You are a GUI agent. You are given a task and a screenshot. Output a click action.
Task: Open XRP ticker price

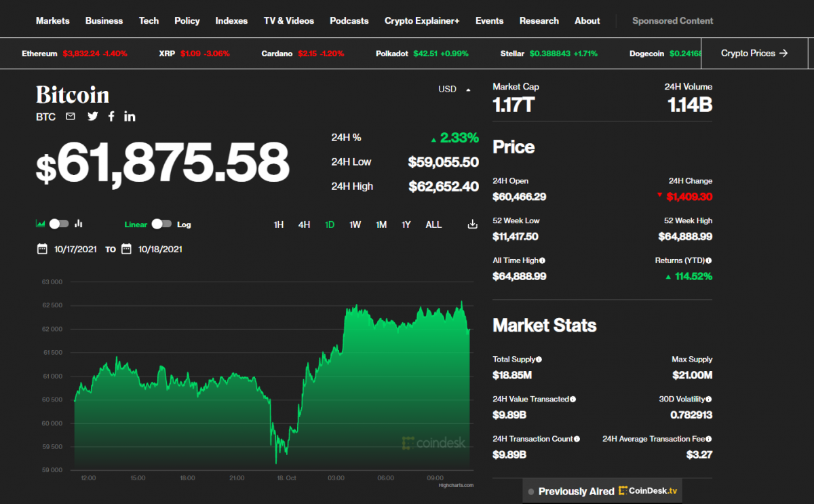click(195, 53)
